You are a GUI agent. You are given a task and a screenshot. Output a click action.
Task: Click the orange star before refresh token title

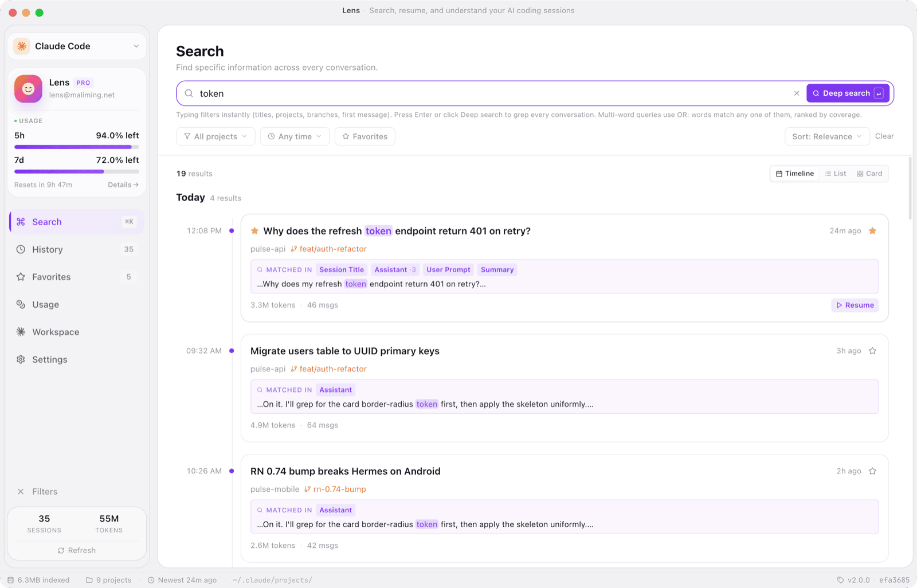pos(254,231)
